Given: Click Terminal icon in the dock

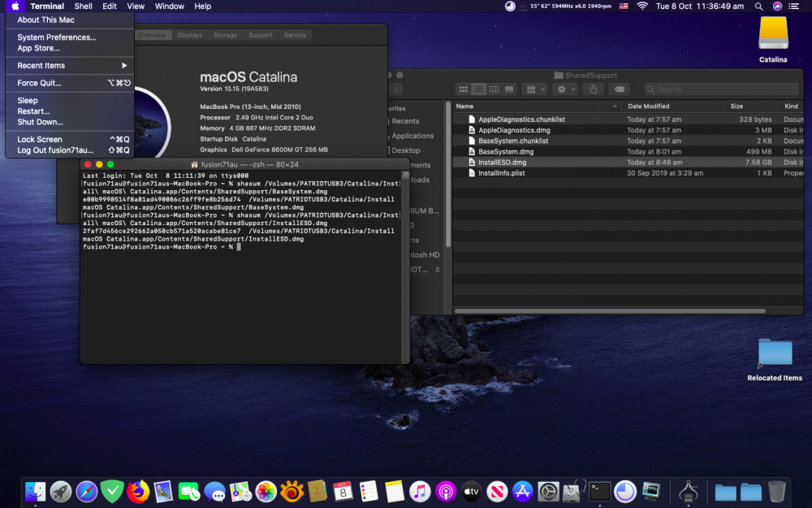Looking at the screenshot, I should point(600,491).
